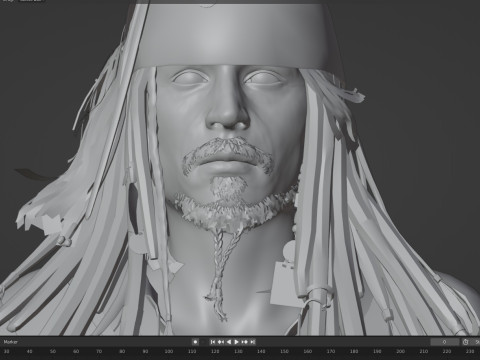
Task: Play the animation forward
Action: [x=237, y=342]
